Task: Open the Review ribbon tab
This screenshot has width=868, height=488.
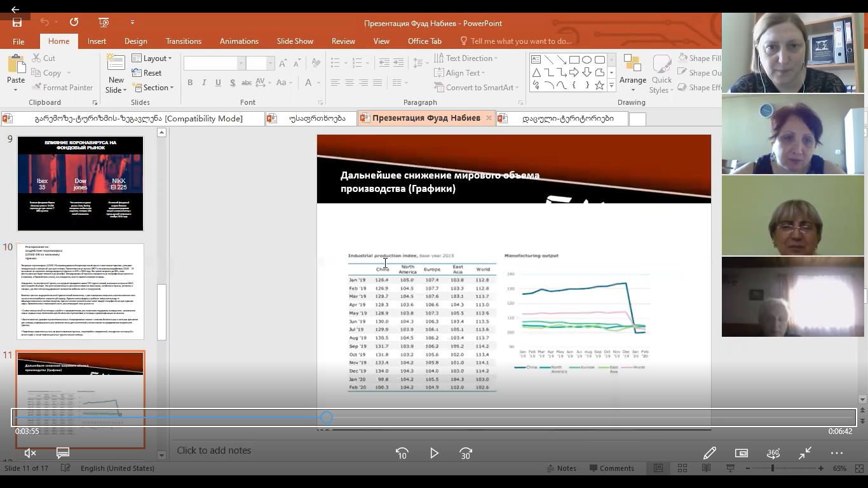Action: (343, 41)
